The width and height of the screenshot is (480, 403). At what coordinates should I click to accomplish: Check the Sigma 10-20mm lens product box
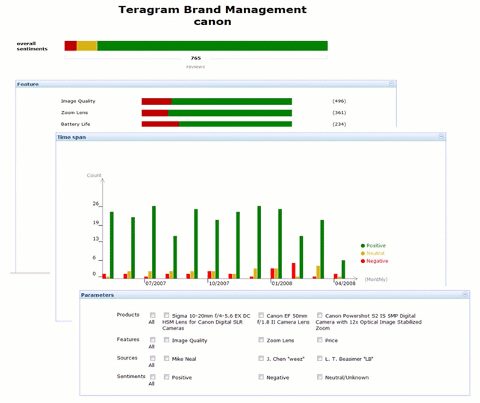(x=166, y=315)
